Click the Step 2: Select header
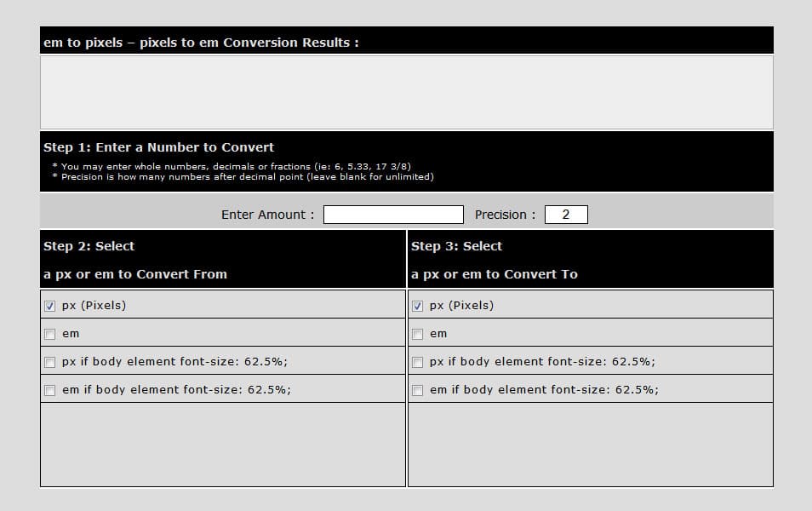The image size is (812, 511). point(89,246)
